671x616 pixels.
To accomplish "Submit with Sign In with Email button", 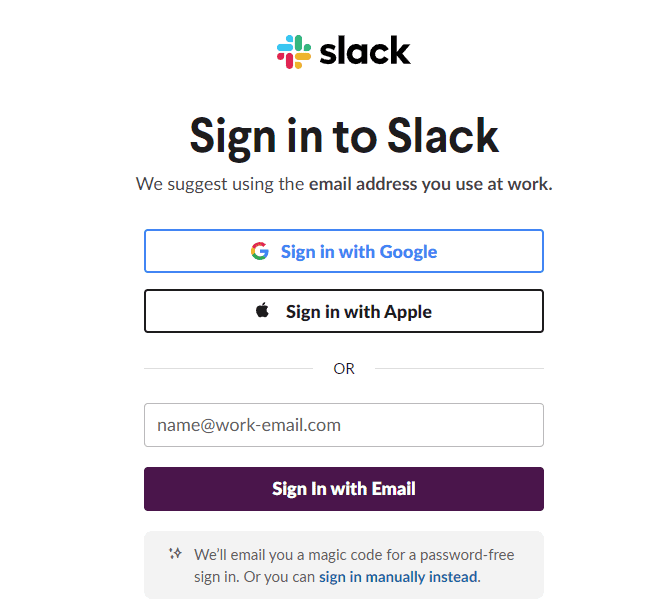I will 343,489.
